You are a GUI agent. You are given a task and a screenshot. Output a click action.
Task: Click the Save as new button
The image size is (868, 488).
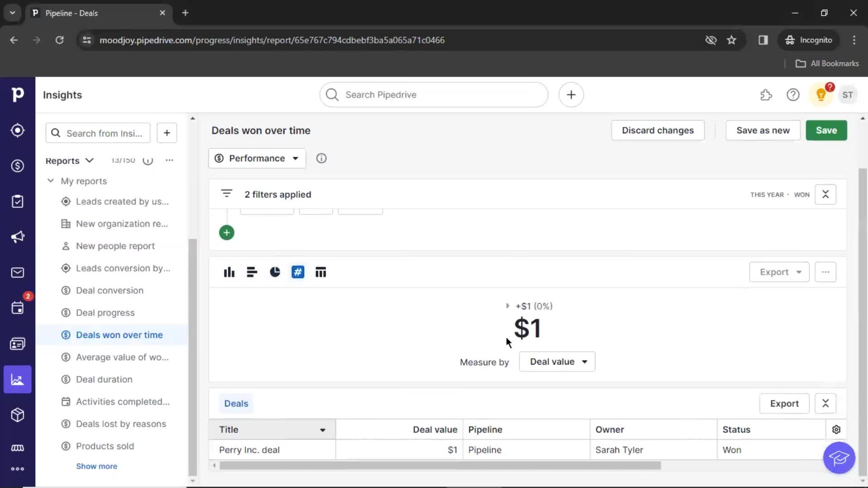click(763, 130)
